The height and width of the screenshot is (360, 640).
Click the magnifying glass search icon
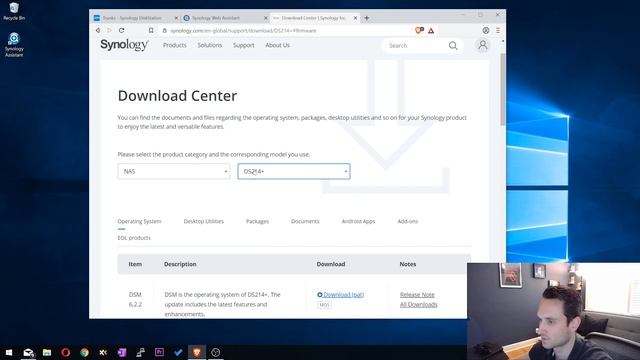click(x=453, y=46)
